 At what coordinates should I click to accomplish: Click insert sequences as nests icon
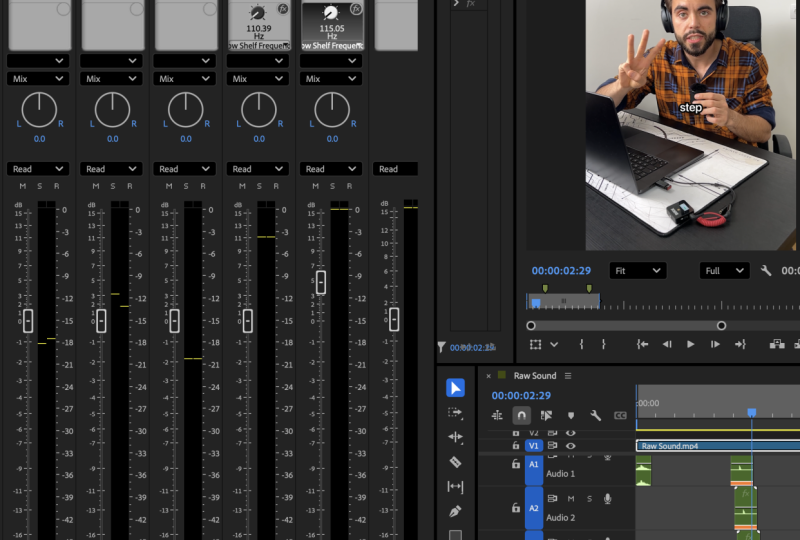(497, 415)
